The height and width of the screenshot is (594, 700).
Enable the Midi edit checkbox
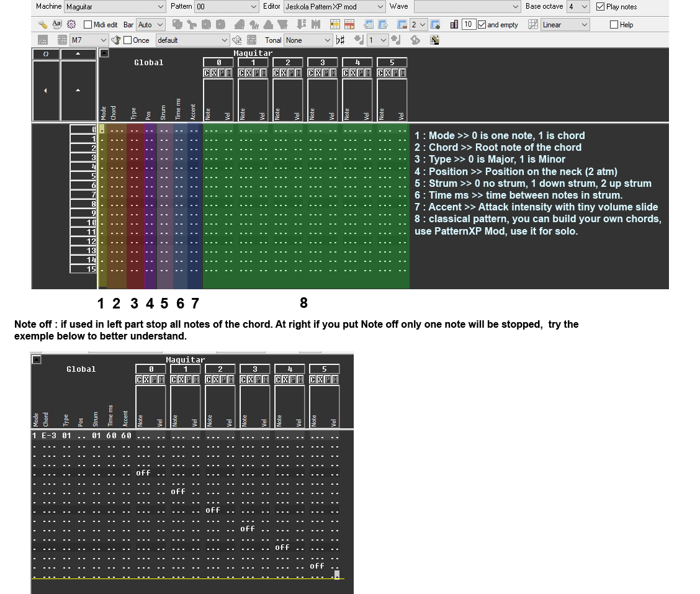click(x=88, y=25)
